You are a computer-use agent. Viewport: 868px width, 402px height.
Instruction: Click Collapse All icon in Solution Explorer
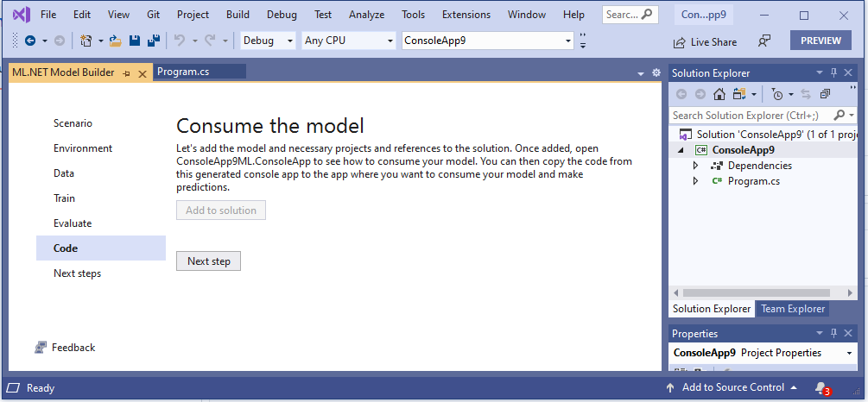[825, 95]
